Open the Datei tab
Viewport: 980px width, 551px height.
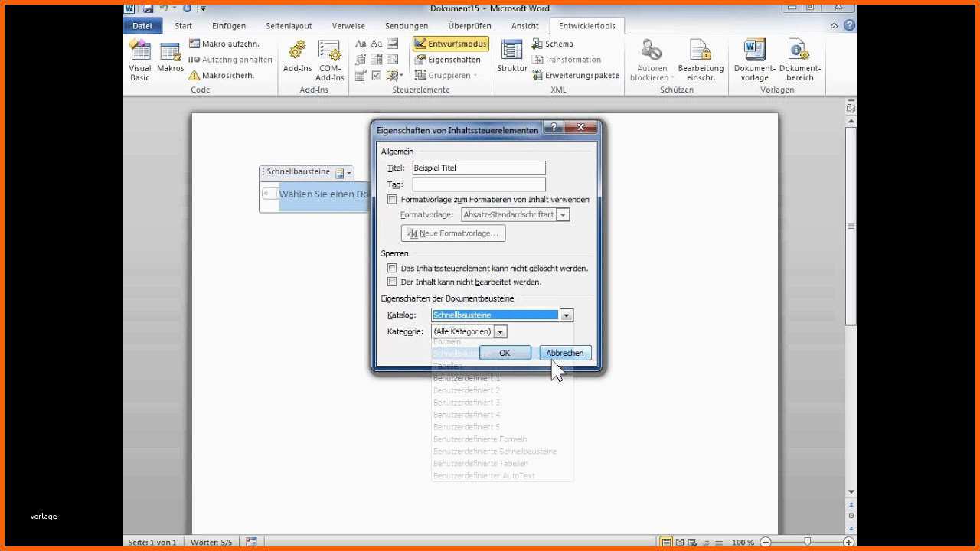[142, 25]
